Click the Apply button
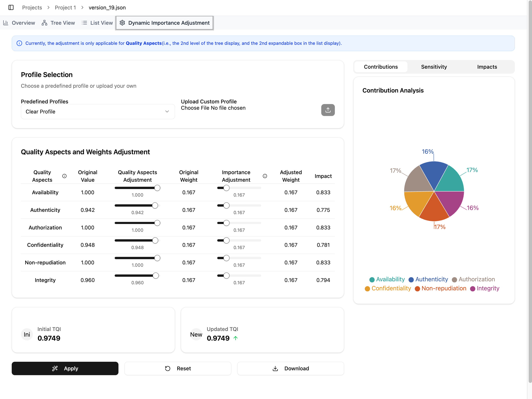 (65, 368)
